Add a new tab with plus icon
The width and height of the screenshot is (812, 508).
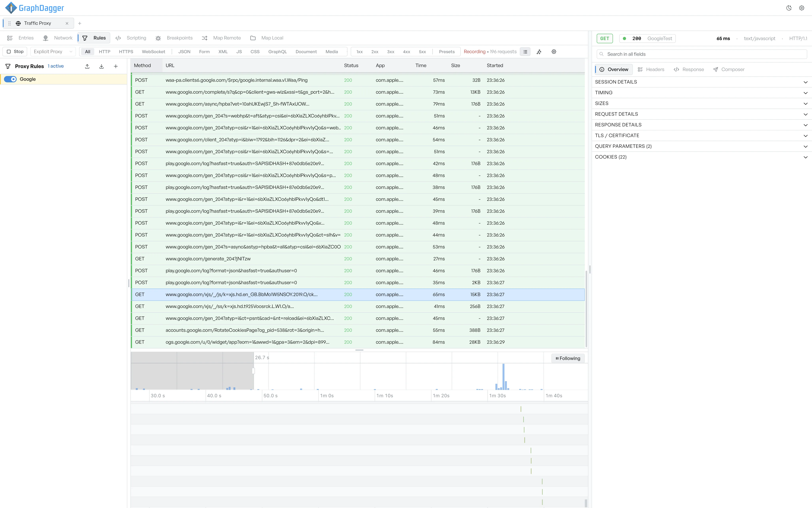coord(79,23)
